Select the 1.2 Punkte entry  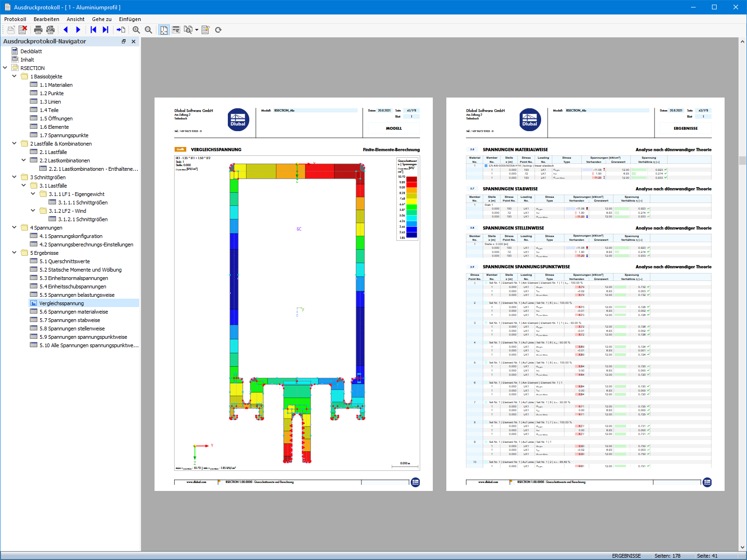coord(51,93)
